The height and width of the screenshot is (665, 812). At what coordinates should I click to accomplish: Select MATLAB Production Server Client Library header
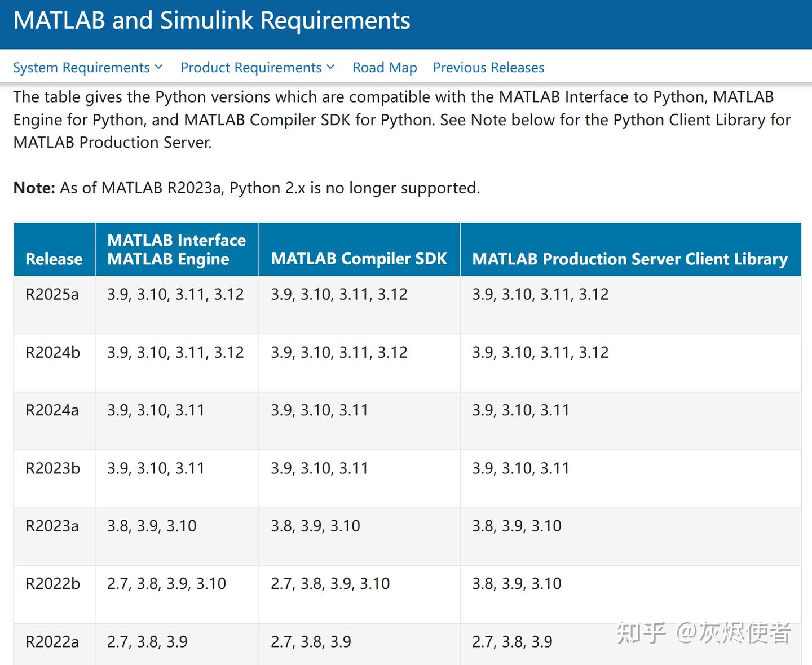(630, 259)
